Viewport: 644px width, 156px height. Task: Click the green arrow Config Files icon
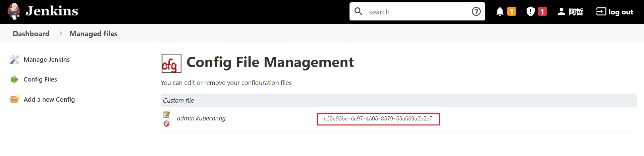tap(14, 80)
